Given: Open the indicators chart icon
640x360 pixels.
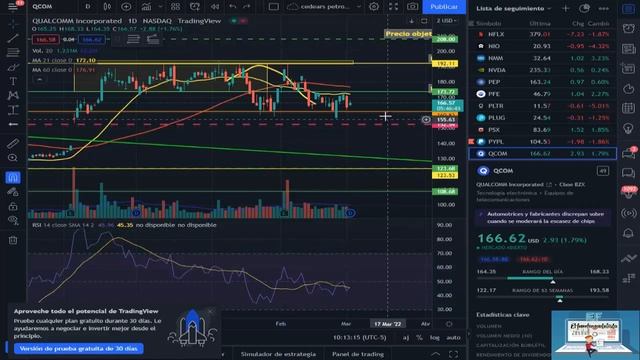Looking at the screenshot, I should [x=146, y=7].
